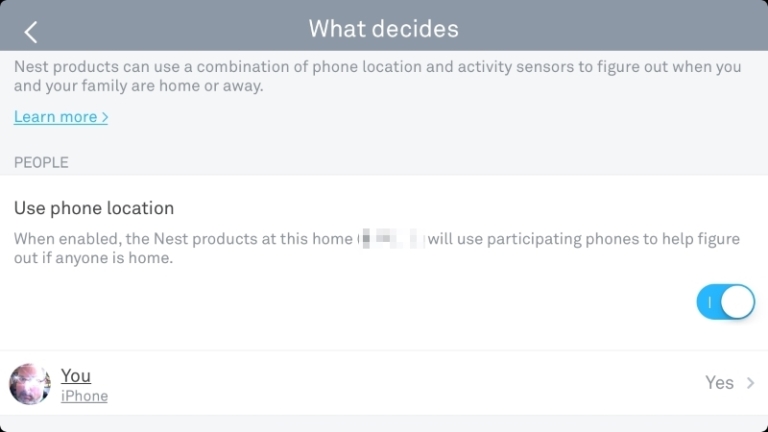Tap the empty area below the You row

point(384,424)
